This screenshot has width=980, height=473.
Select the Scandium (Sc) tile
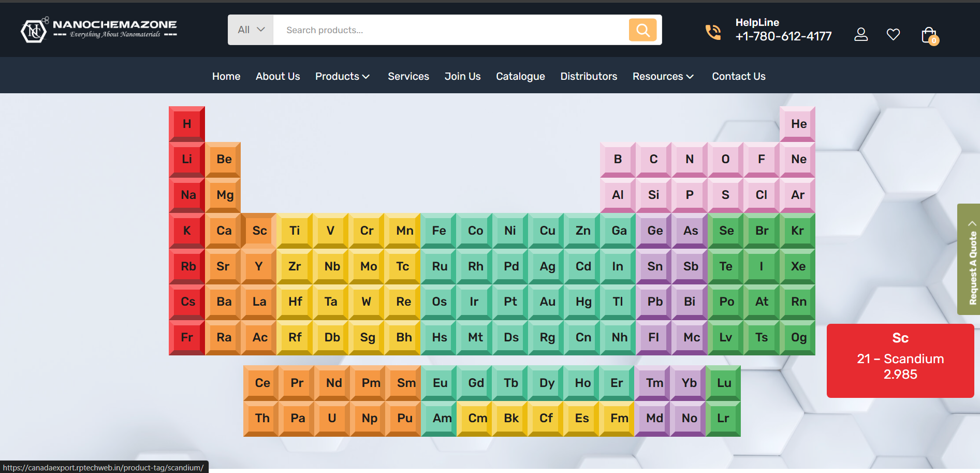click(x=259, y=231)
